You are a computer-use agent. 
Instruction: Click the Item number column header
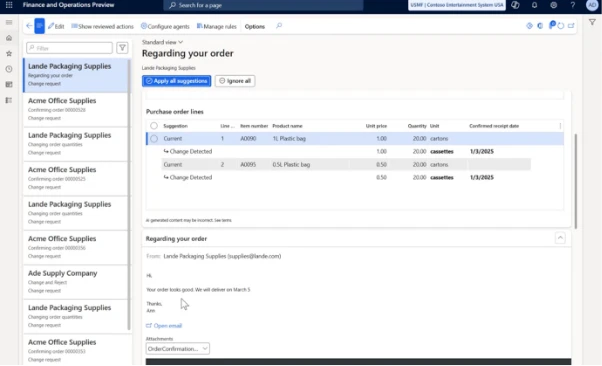[254, 126]
